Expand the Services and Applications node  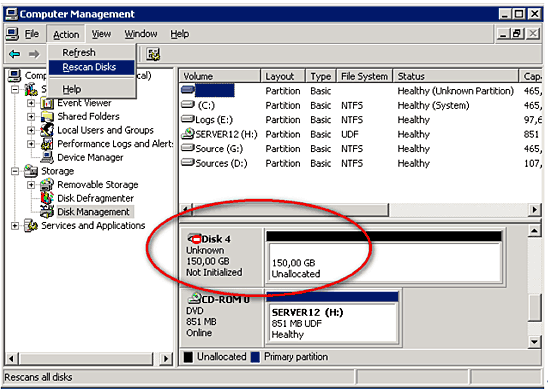(x=15, y=226)
